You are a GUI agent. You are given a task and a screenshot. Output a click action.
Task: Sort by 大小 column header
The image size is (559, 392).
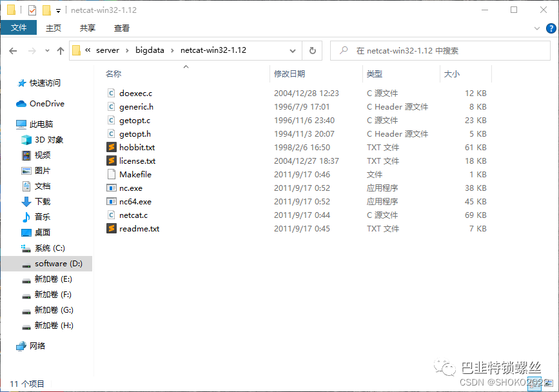(x=452, y=73)
